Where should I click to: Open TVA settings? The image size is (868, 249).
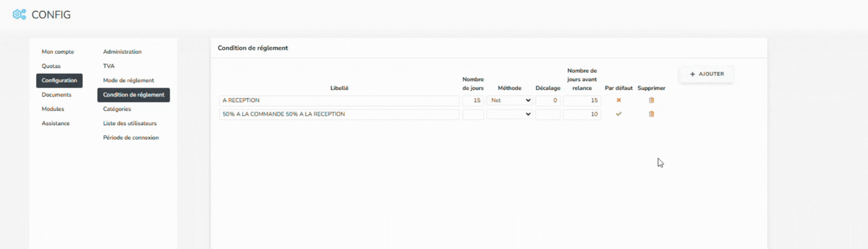108,66
